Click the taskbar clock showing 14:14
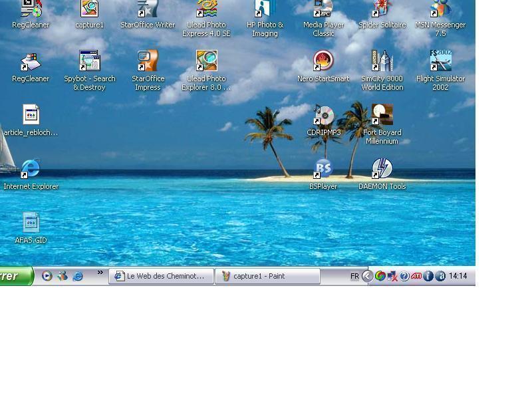532x399 pixels. (x=458, y=276)
